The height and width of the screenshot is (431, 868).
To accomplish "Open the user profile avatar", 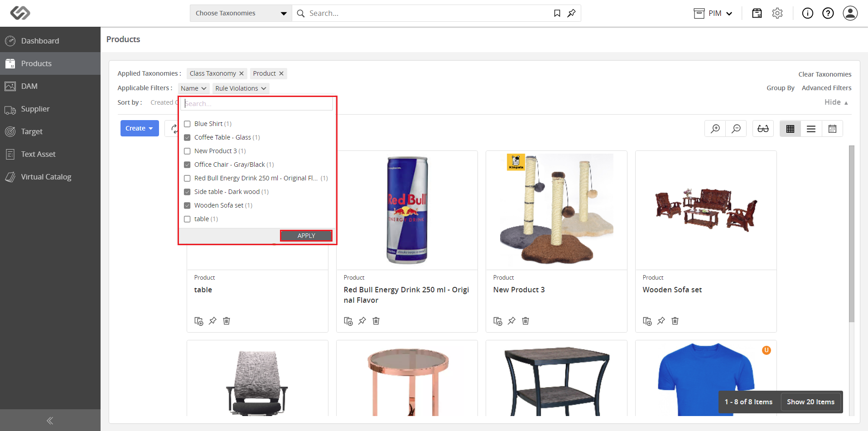I will click(850, 13).
